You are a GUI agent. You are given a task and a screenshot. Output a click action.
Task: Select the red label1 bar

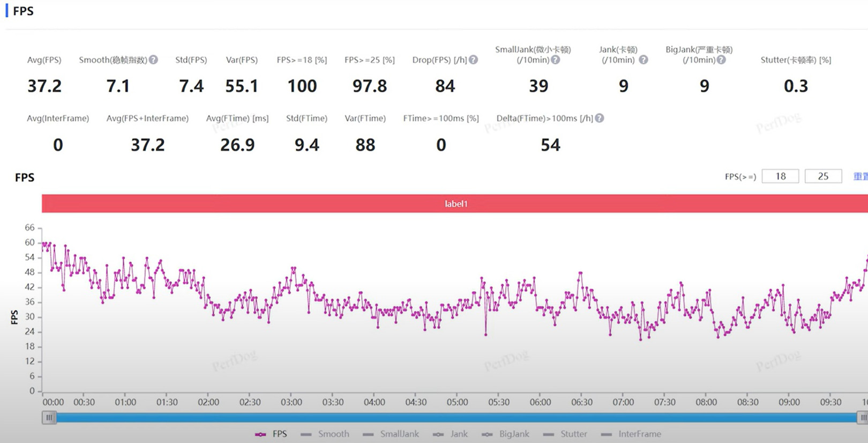455,204
